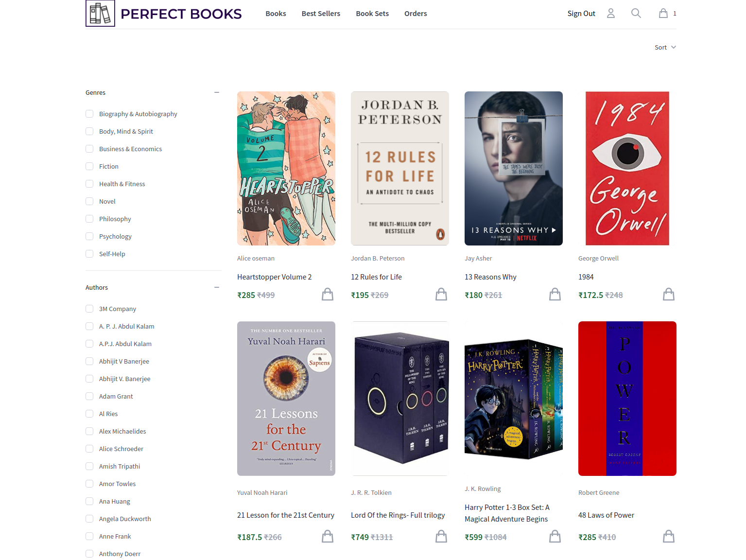Collapse the Genres filter section

pyautogui.click(x=217, y=92)
